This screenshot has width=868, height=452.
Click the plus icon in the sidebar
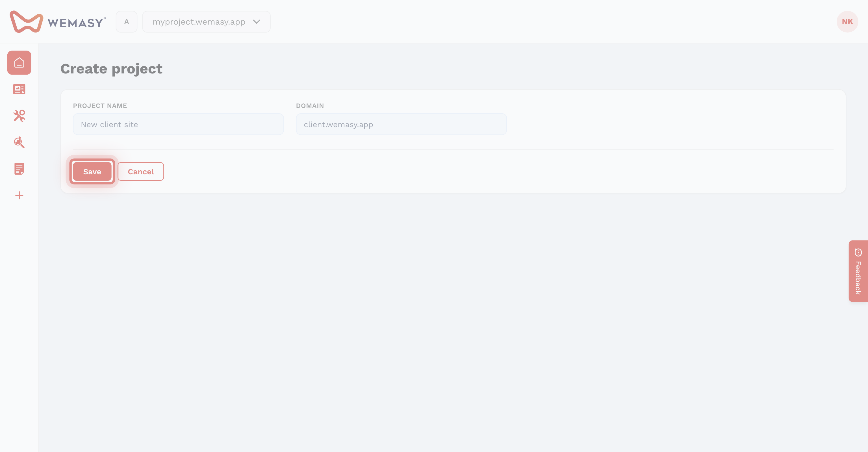19,195
